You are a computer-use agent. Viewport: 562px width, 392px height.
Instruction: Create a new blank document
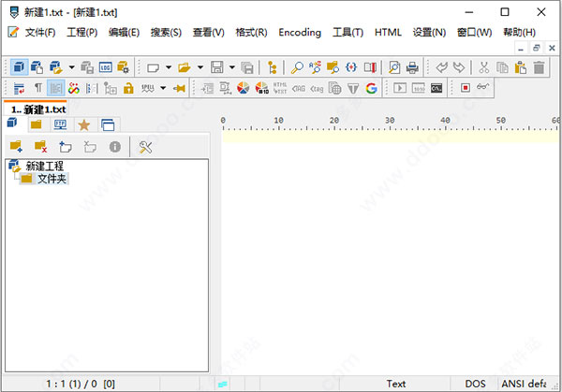point(154,67)
